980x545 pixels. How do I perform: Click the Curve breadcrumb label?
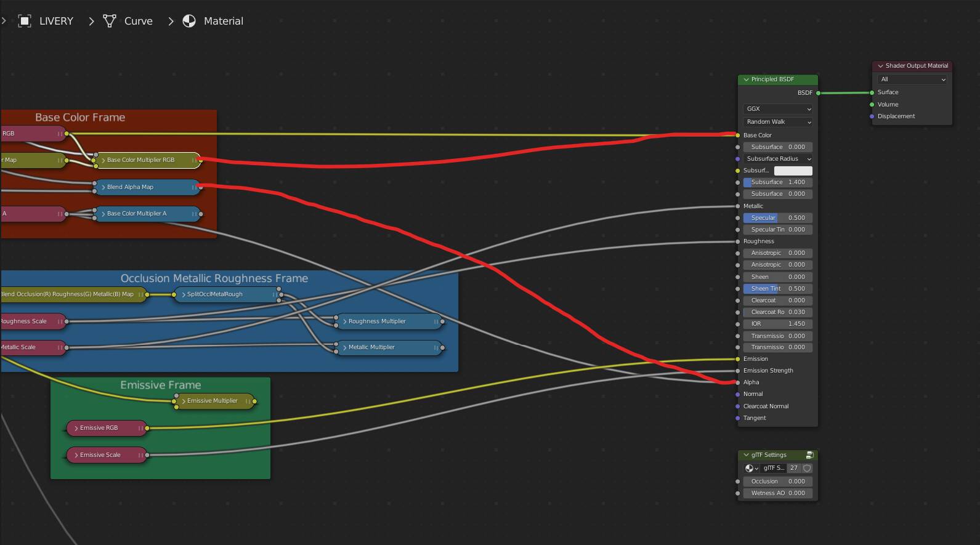point(138,21)
